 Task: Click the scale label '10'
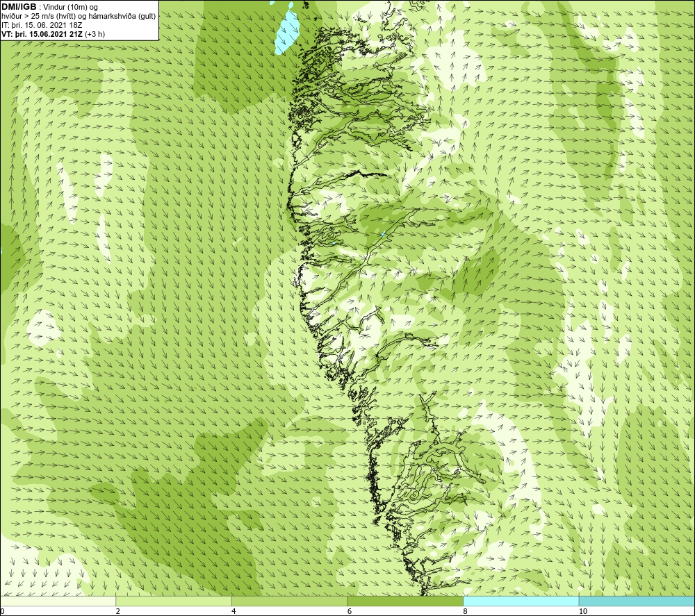click(583, 611)
